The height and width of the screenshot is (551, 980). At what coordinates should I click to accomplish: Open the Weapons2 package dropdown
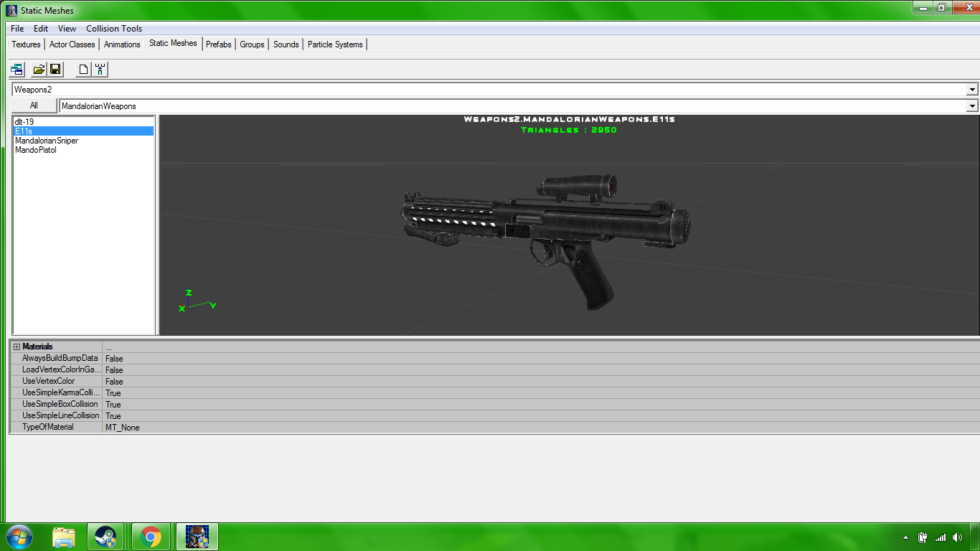pos(972,90)
